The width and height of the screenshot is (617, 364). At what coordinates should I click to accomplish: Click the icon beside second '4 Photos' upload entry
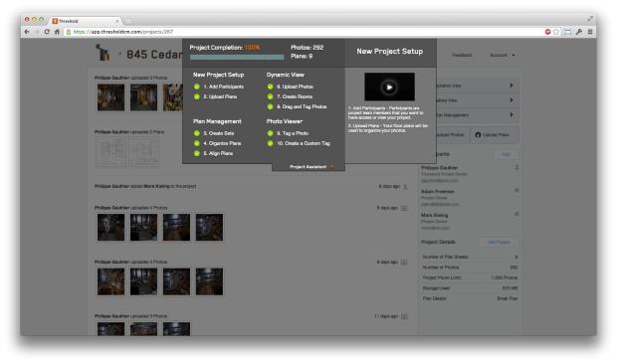click(x=404, y=263)
